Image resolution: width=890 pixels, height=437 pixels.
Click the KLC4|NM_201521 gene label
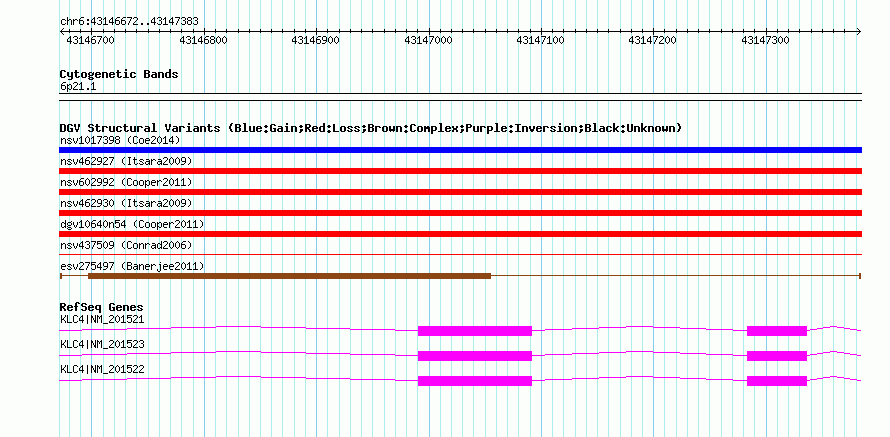(x=102, y=320)
